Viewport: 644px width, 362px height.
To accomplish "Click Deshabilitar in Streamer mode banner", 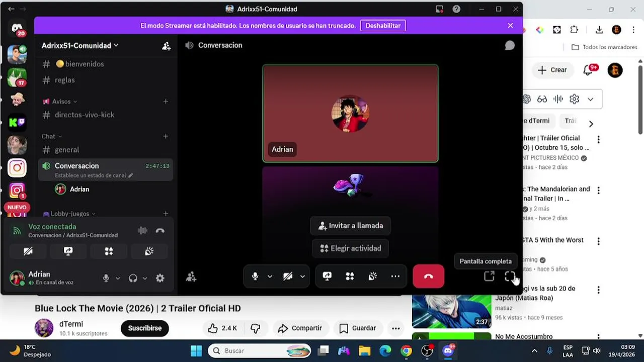I will pyautogui.click(x=383, y=26).
